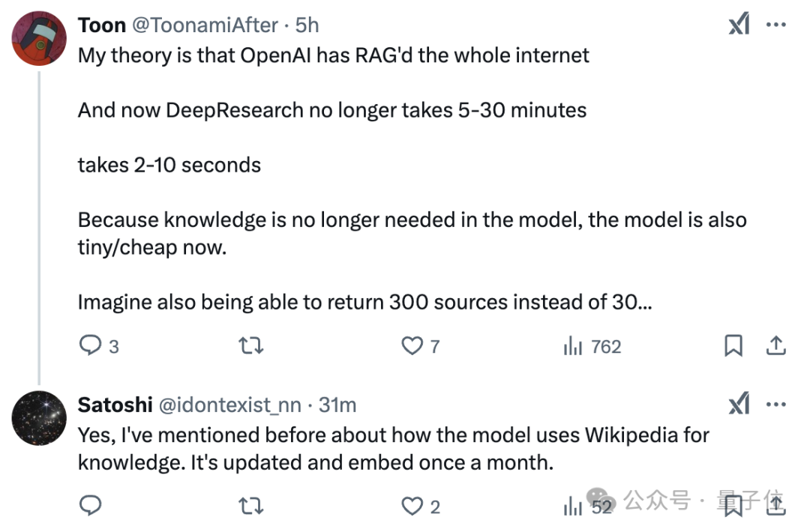Viewport: 810px width, 532px height.
Task: Open the 5h timestamp on Toon's tweet
Action: click(307, 25)
